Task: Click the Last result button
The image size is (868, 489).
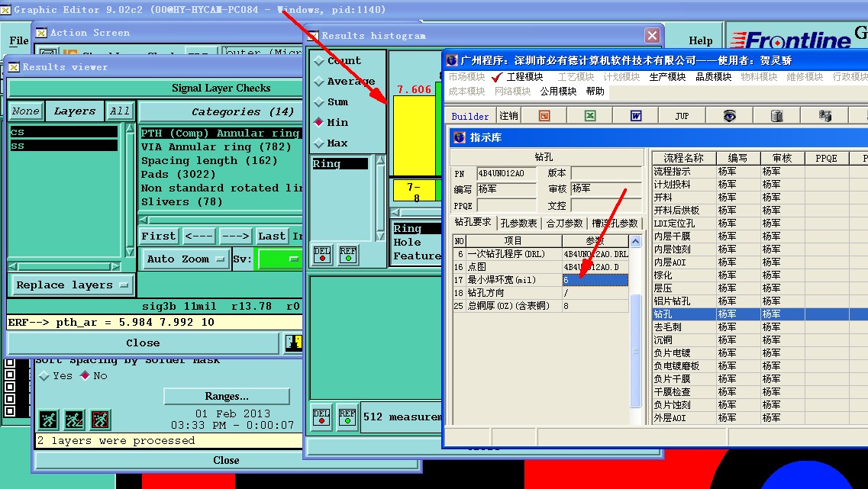Action: tap(272, 236)
